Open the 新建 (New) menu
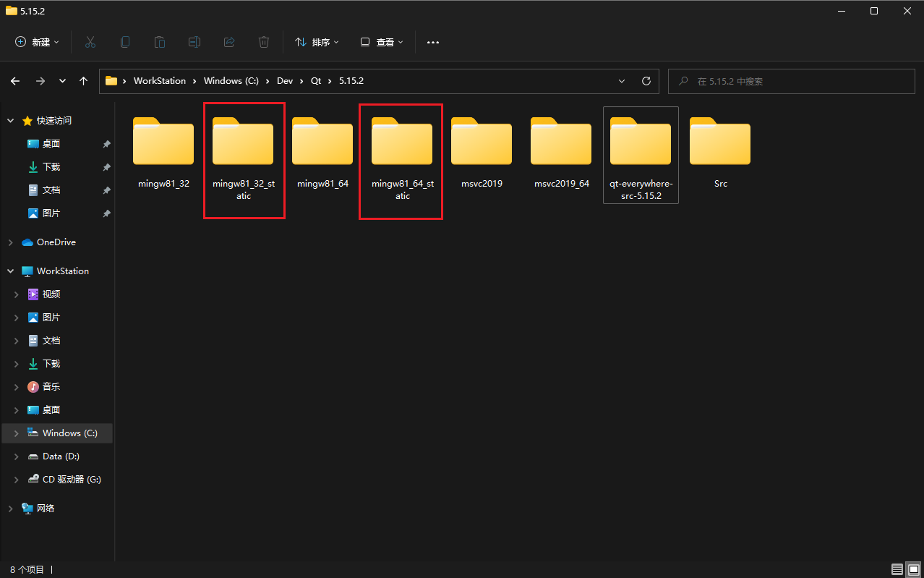924x578 pixels. 38,42
